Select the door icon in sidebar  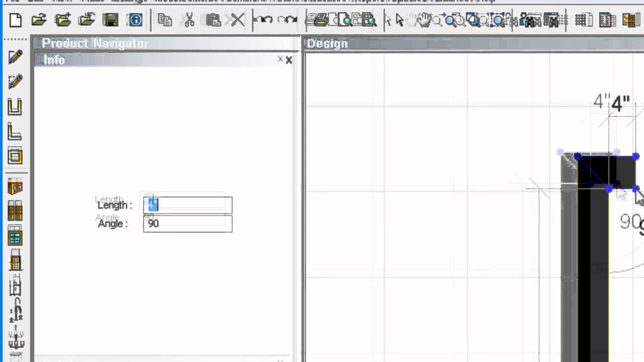(15, 260)
